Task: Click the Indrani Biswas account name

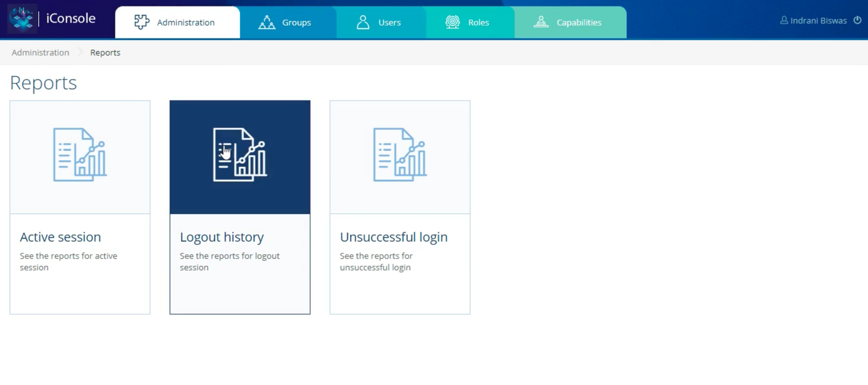Action: (818, 20)
